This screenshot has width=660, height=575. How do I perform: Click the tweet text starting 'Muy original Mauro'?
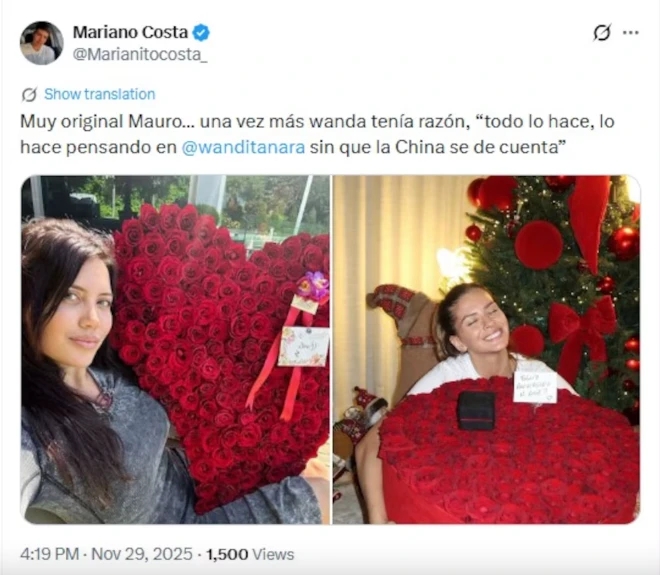click(x=317, y=134)
